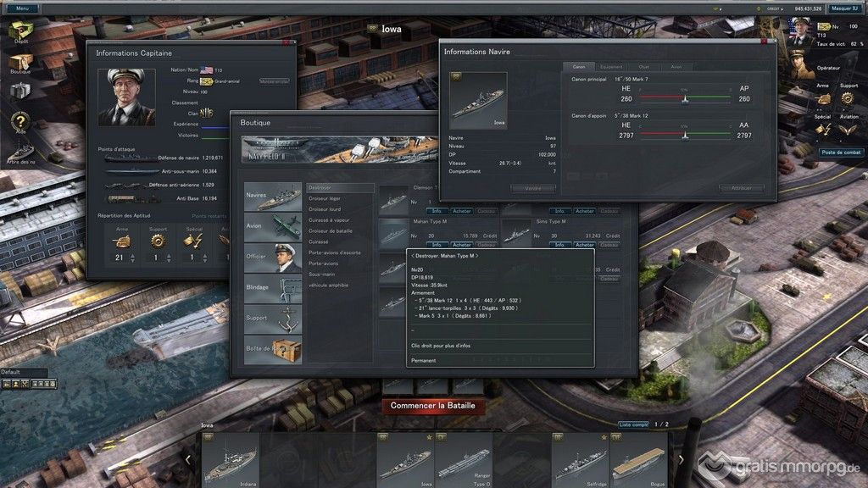Open the Arbre des navires ship icon

coord(20,151)
